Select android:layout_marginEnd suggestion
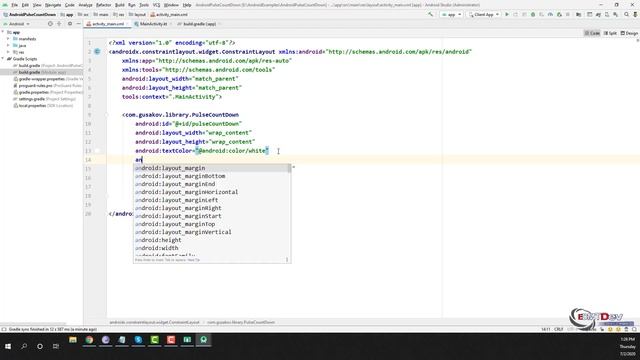 pos(211,184)
